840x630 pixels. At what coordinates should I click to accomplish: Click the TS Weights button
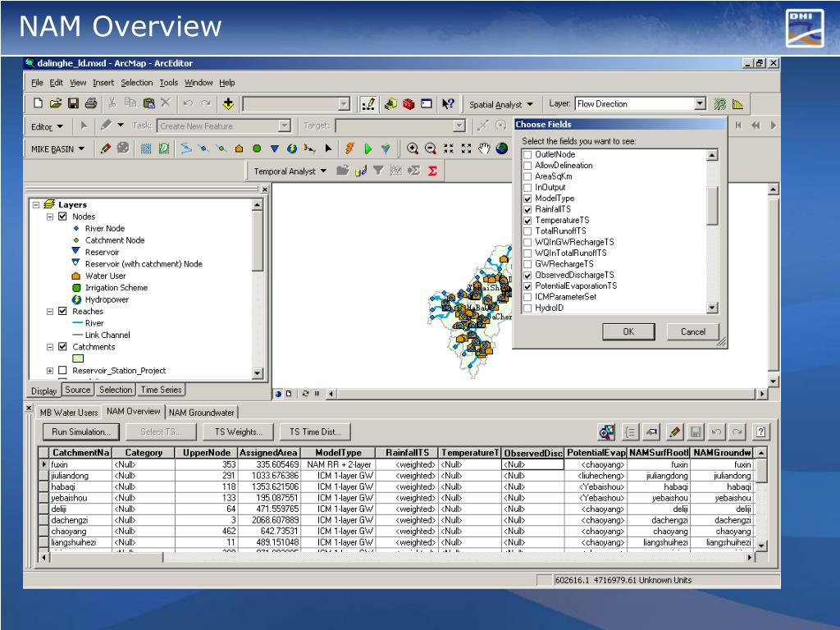(x=239, y=431)
